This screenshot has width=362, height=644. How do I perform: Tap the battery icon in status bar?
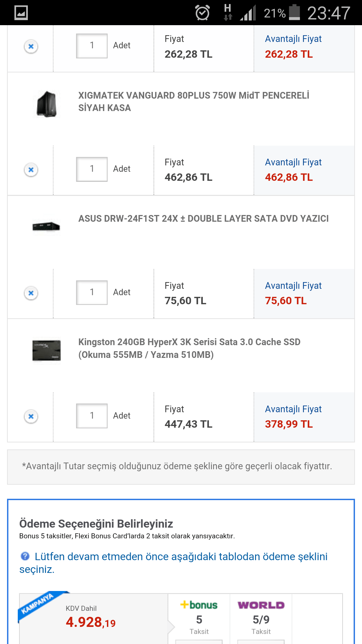point(294,13)
